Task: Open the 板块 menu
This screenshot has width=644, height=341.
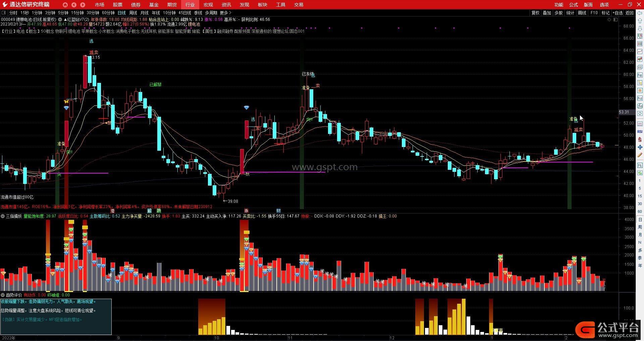Action: click(x=263, y=5)
